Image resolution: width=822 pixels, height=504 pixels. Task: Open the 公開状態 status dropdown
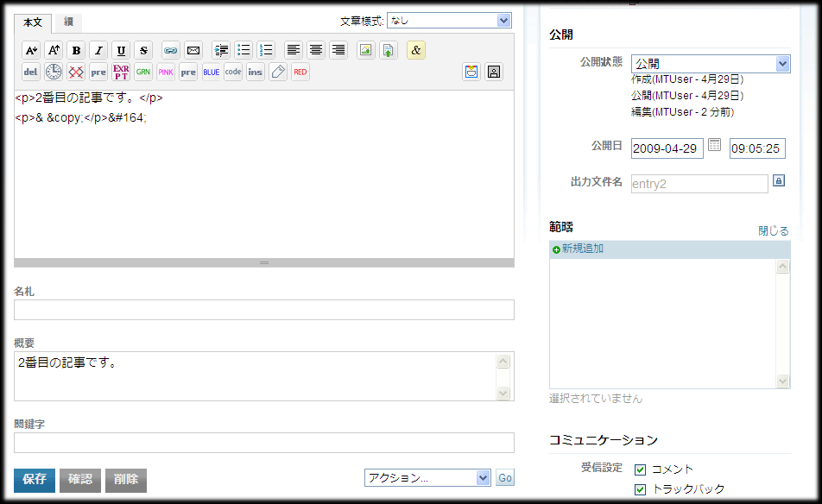point(710,64)
